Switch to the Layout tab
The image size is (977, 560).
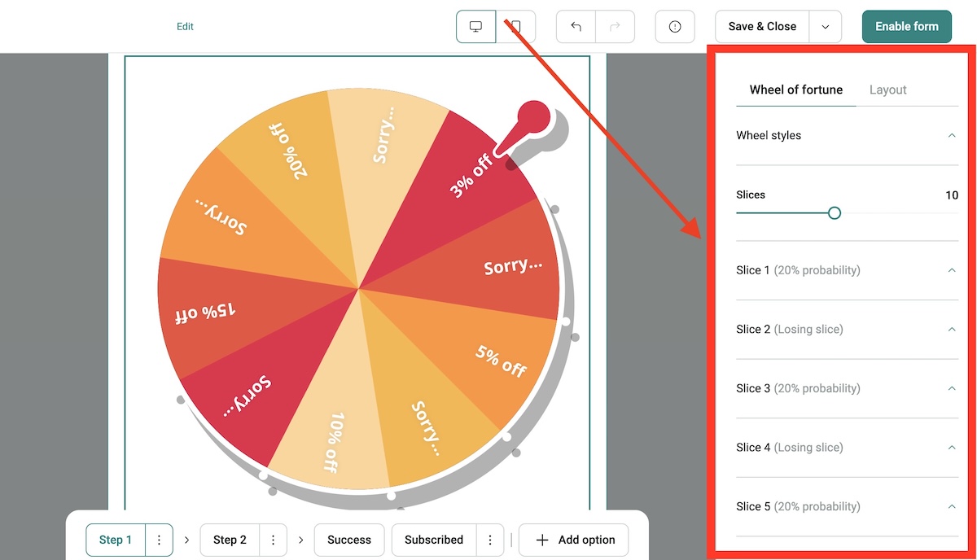887,90
